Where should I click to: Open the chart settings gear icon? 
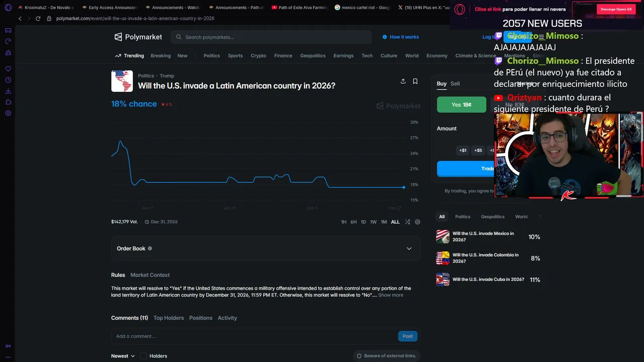pyautogui.click(x=418, y=222)
